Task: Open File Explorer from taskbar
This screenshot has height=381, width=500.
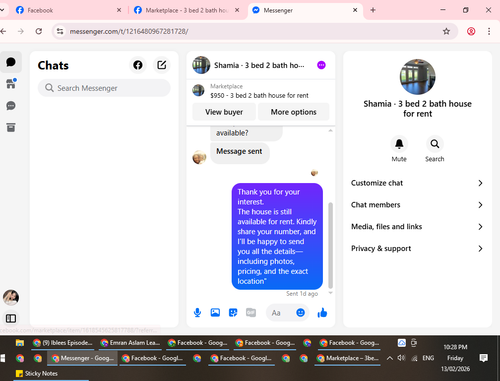Action: click(20, 343)
